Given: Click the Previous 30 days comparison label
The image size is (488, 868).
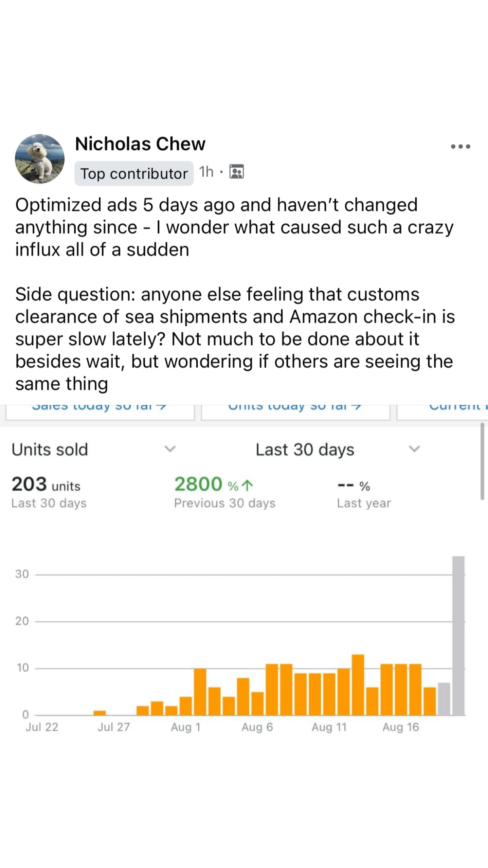Looking at the screenshot, I should (x=225, y=503).
